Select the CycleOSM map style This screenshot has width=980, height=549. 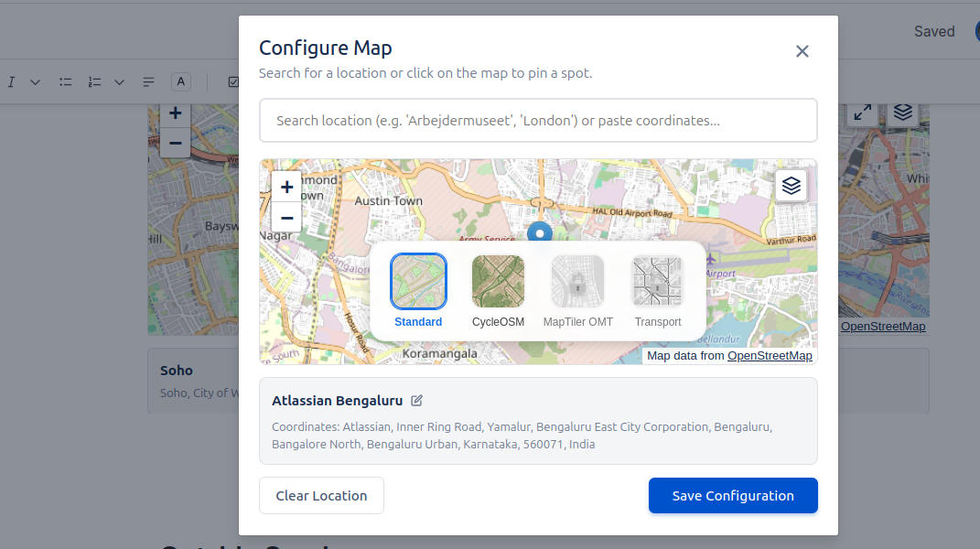(x=498, y=281)
